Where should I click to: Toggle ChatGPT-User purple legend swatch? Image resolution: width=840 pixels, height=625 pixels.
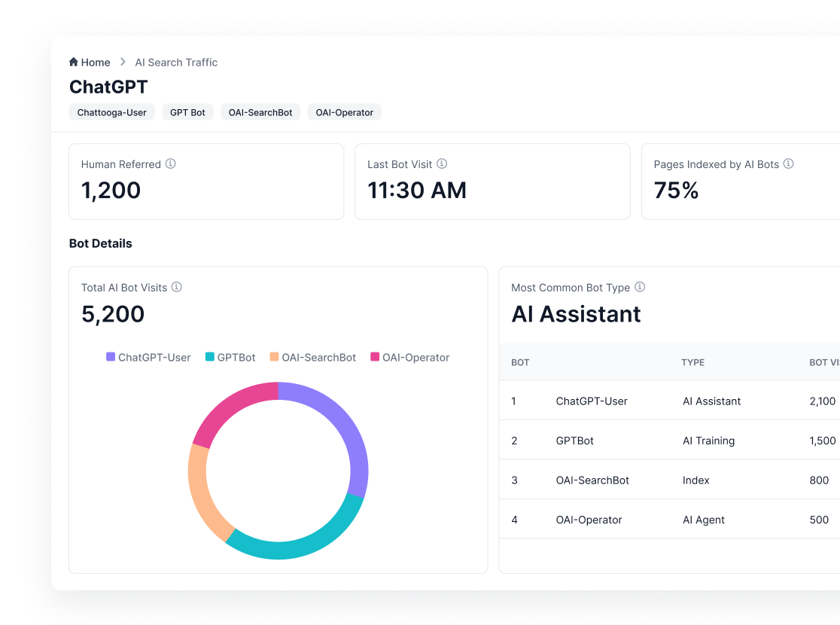[x=111, y=357]
